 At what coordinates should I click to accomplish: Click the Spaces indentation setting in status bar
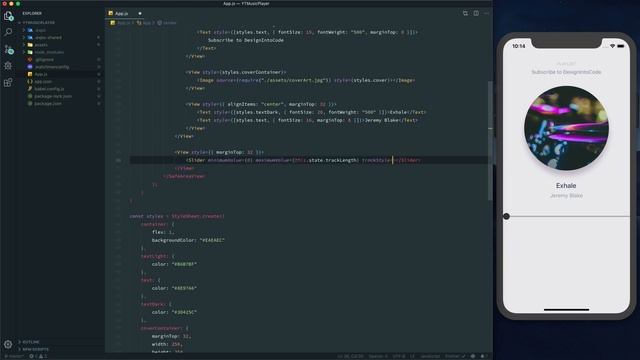coord(378,356)
